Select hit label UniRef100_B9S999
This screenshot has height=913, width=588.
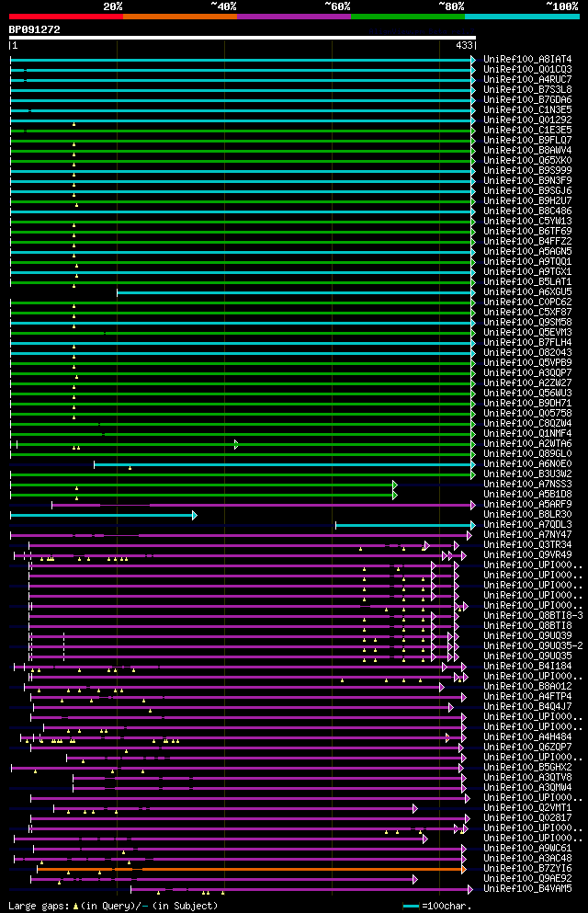tap(527, 171)
